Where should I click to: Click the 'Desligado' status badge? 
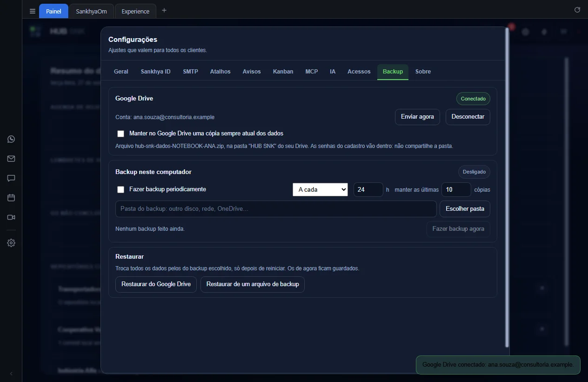coord(474,172)
